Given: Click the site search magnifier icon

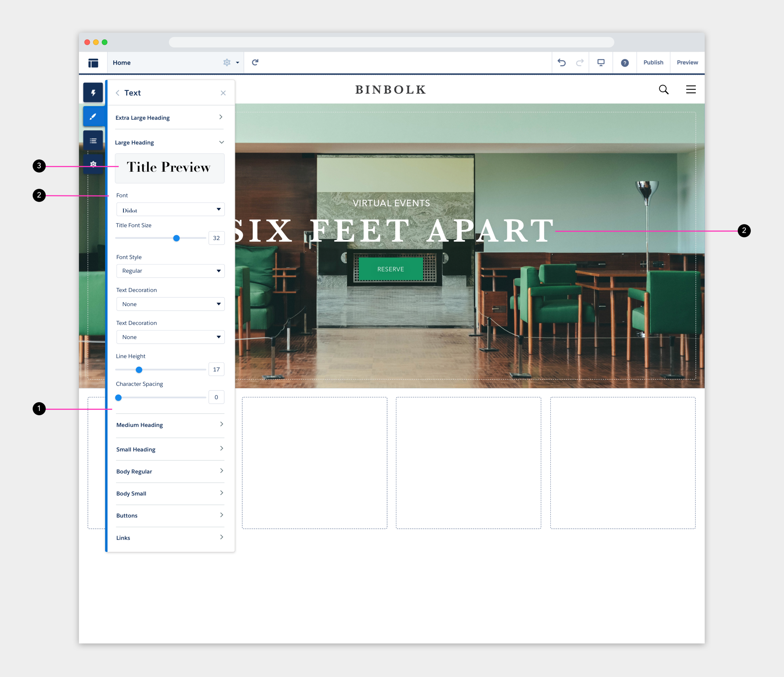Looking at the screenshot, I should [x=663, y=90].
